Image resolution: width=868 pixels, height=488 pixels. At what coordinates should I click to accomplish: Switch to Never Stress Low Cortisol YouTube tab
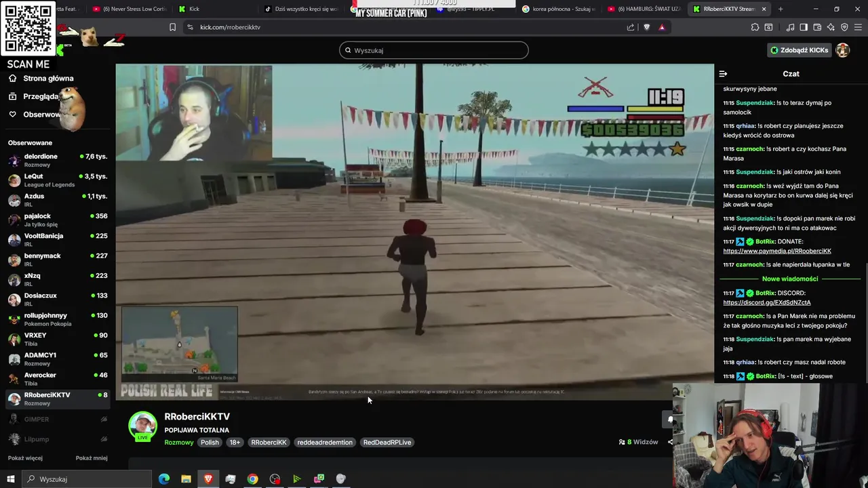coord(129,9)
